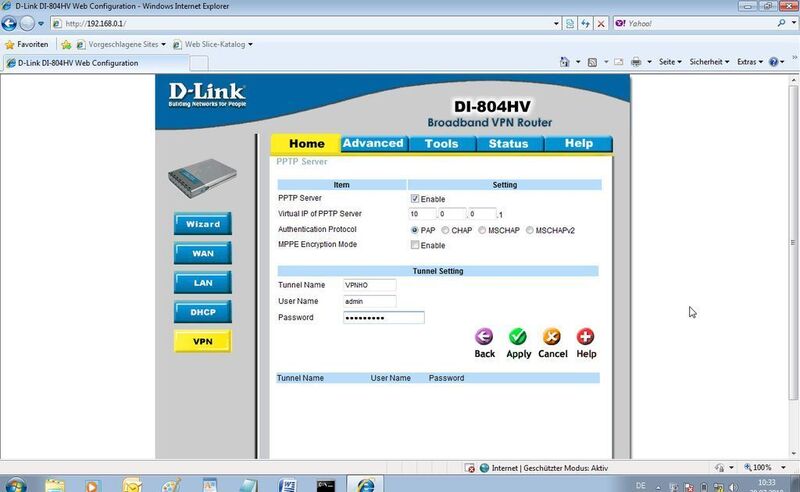Open the Sicherheit menu dropdown

[x=709, y=62]
